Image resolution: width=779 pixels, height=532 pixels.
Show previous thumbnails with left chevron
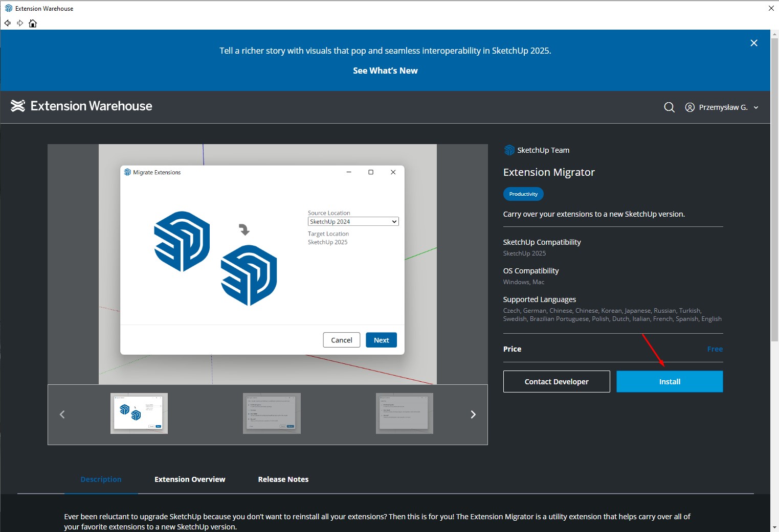click(x=62, y=414)
